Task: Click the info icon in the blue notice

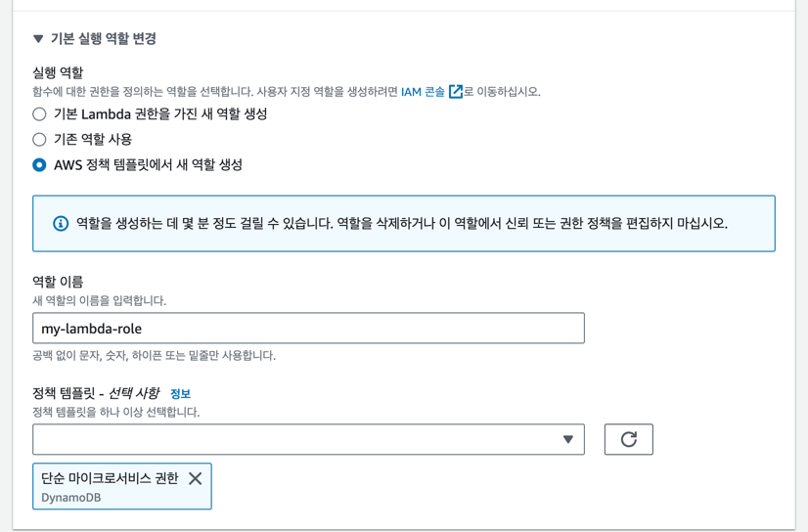Action: click(x=61, y=224)
